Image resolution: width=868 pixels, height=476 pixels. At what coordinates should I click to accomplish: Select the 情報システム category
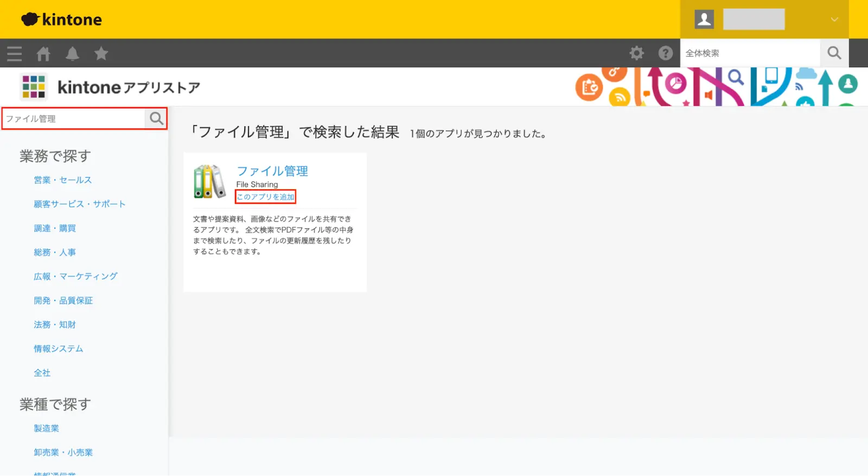59,349
